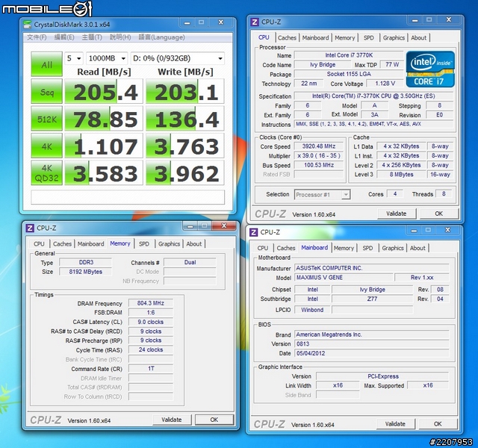Viewport: 478px width, 448px height.
Task: Click Validate in the CPU tab window
Action: 397,214
